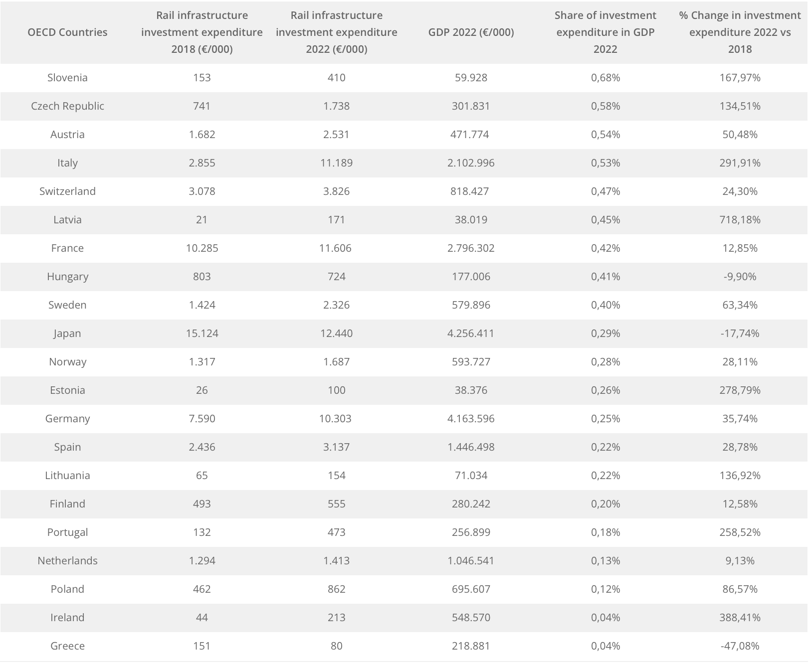Select France's GDP share 0,42%
The image size is (809, 672).
pyautogui.click(x=606, y=248)
